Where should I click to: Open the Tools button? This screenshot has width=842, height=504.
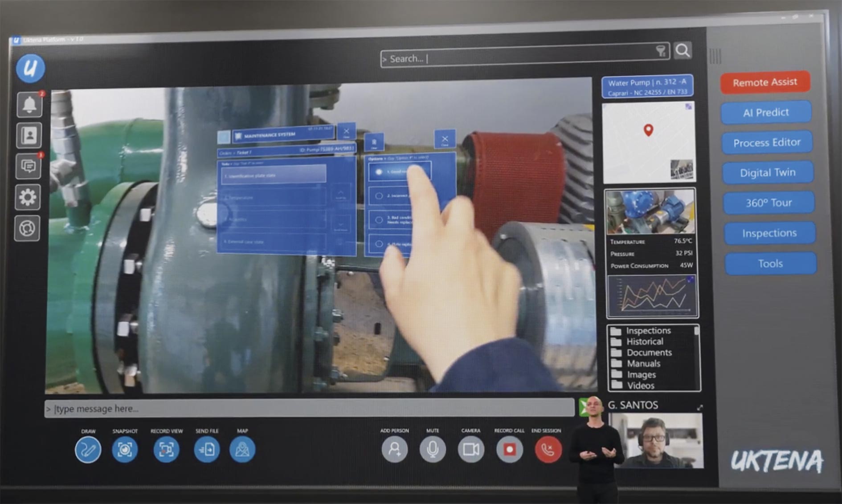770,264
